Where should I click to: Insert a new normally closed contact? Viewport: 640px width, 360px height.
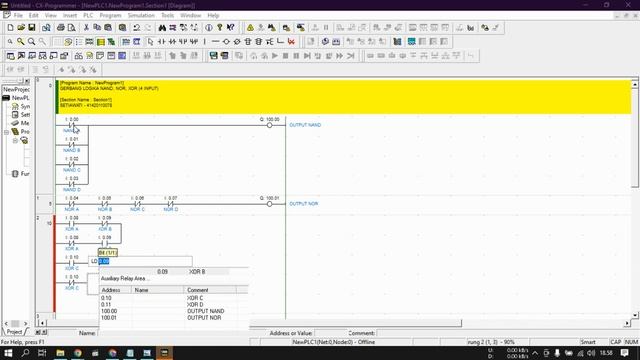pyautogui.click(x=172, y=42)
